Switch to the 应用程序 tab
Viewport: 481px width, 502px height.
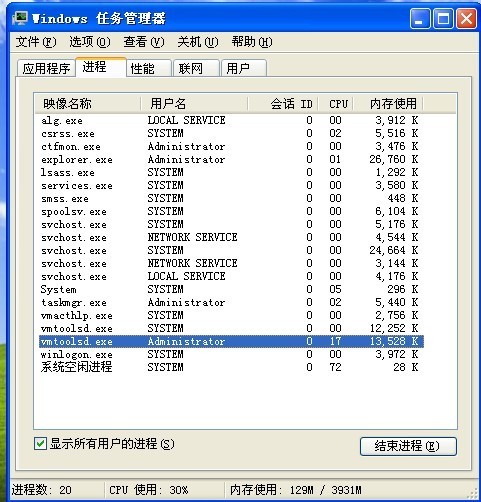46,68
